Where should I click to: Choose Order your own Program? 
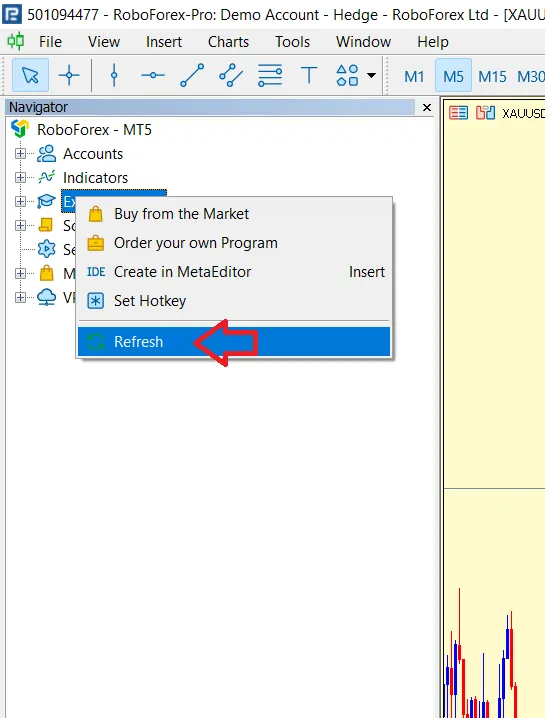[x=234, y=243]
